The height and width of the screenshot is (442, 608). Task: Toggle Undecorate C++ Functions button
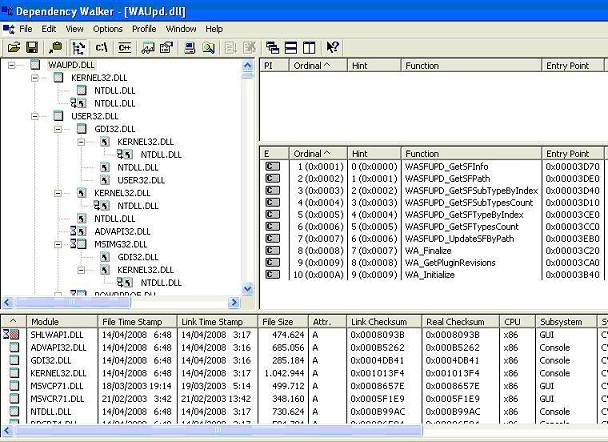(x=124, y=48)
